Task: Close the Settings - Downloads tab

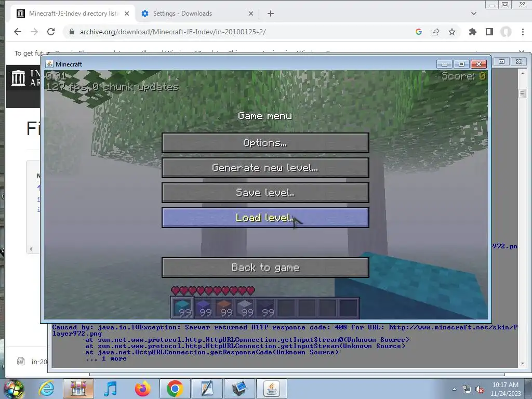Action: [251, 14]
